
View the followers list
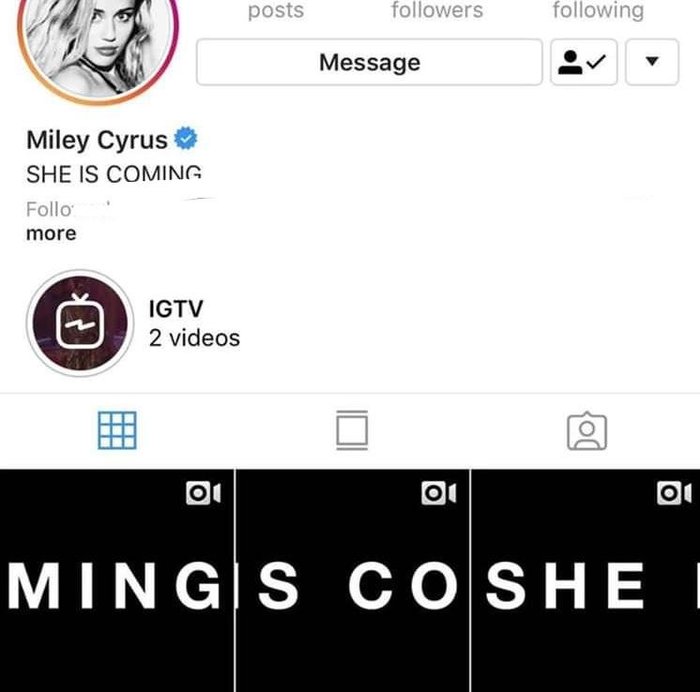pos(437,10)
